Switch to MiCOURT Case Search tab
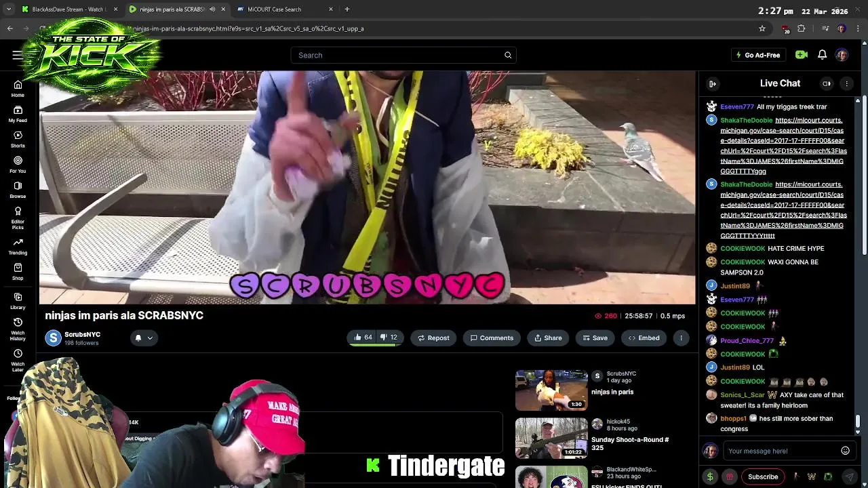This screenshot has height=488, width=868. tap(283, 9)
